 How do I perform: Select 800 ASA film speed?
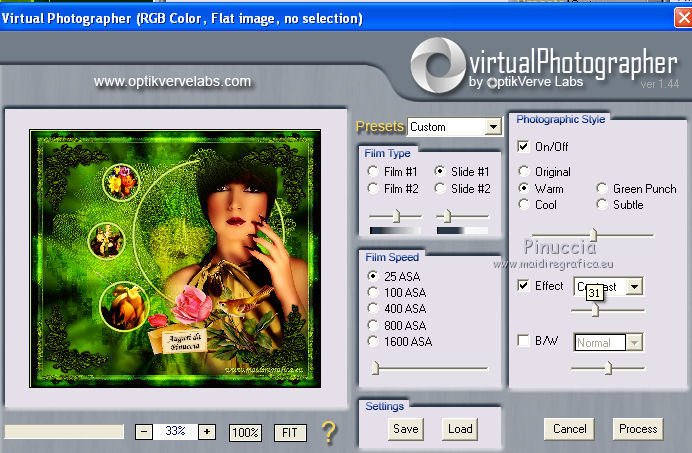(373, 325)
